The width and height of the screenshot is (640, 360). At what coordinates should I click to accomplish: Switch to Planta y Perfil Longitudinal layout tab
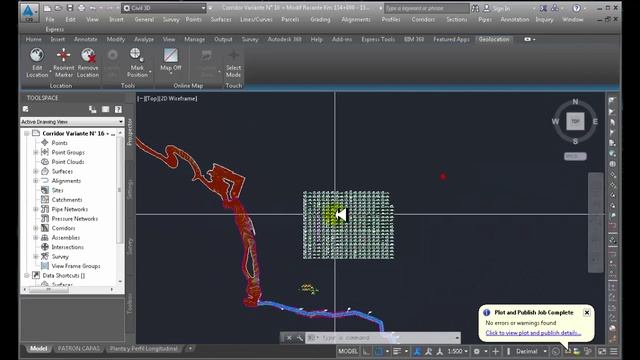(143, 349)
